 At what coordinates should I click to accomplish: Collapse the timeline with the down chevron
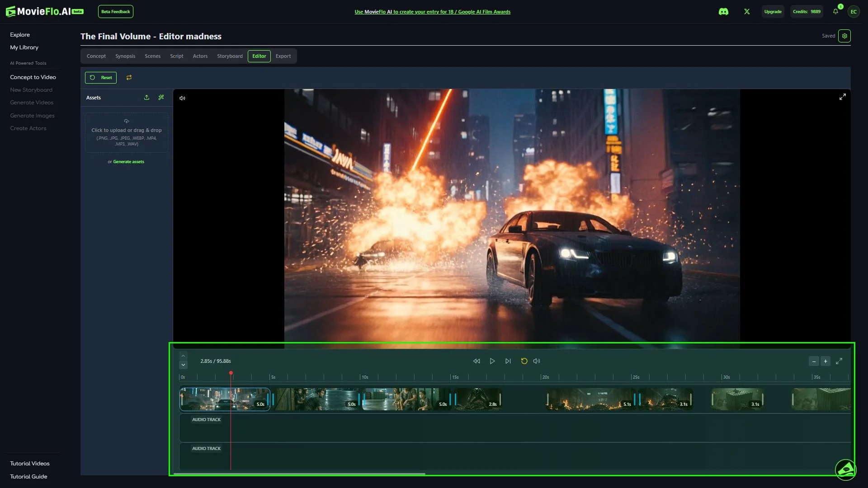183,365
